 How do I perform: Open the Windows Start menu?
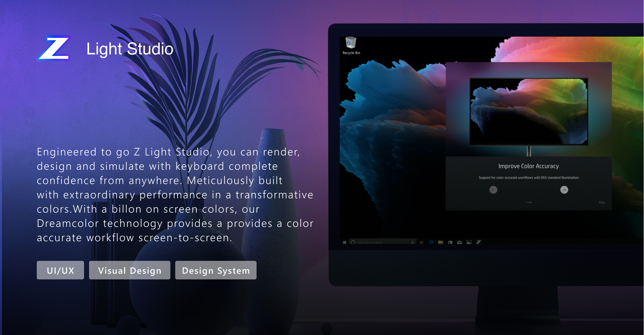tap(344, 242)
